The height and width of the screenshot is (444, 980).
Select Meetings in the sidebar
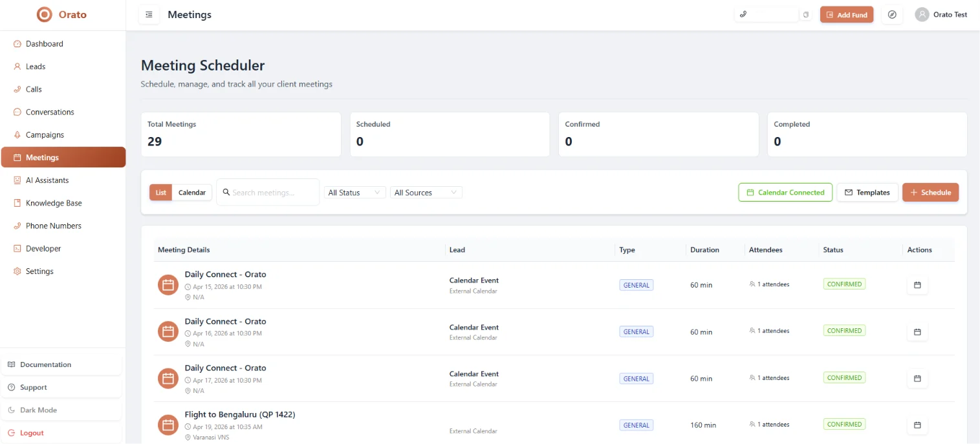[63, 158]
